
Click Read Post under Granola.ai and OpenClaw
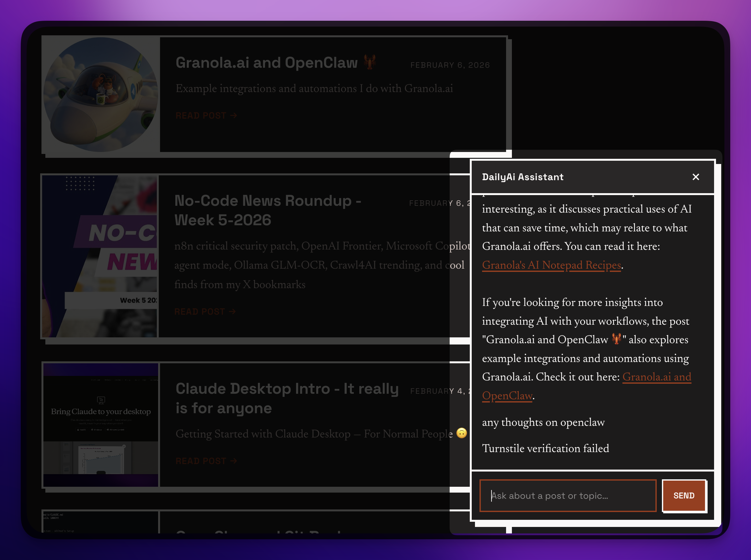coord(206,116)
